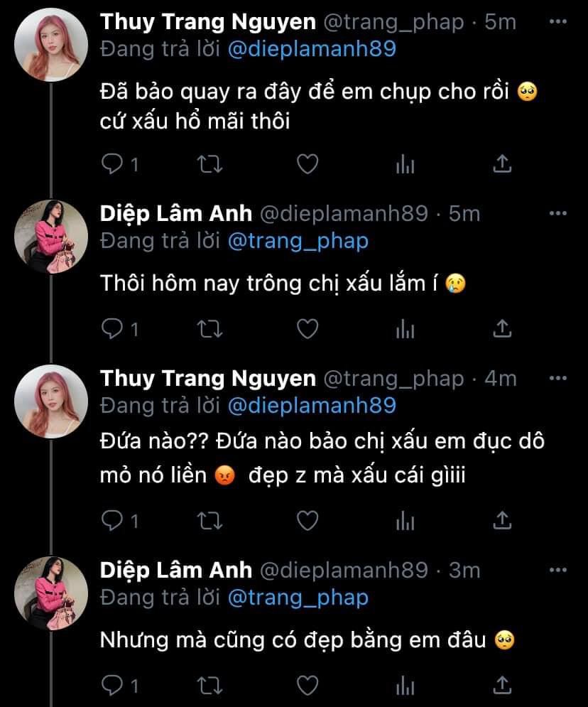Screen dimensions: 588x707
Task: Open more options menu on the first tweet
Action: (559, 22)
